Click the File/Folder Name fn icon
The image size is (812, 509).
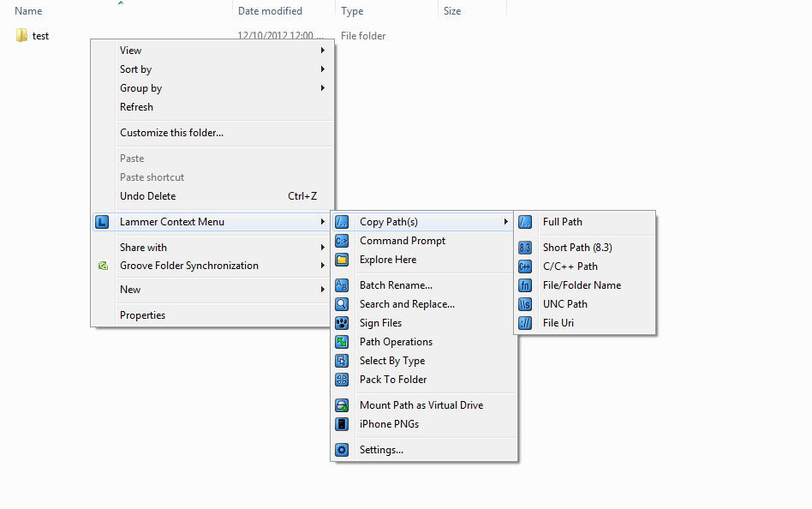525,285
